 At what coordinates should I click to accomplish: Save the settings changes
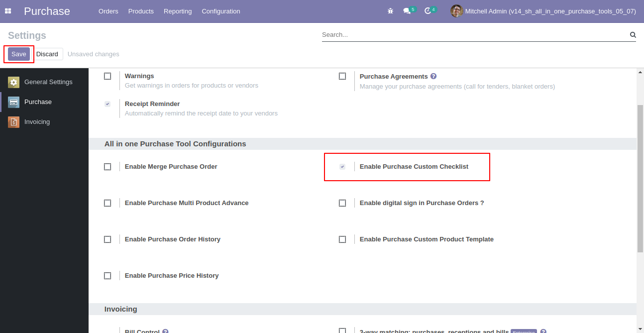[x=19, y=54]
